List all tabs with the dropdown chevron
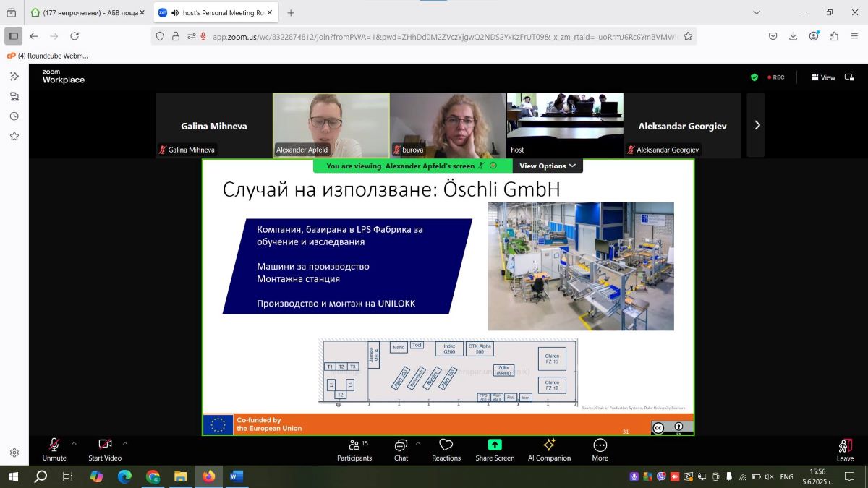 coord(757,12)
